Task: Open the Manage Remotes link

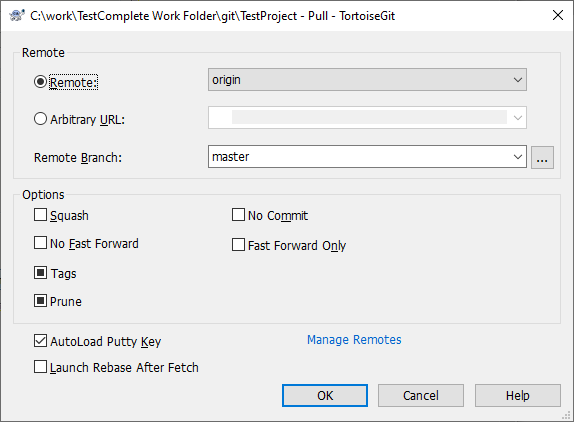Action: [x=354, y=340]
